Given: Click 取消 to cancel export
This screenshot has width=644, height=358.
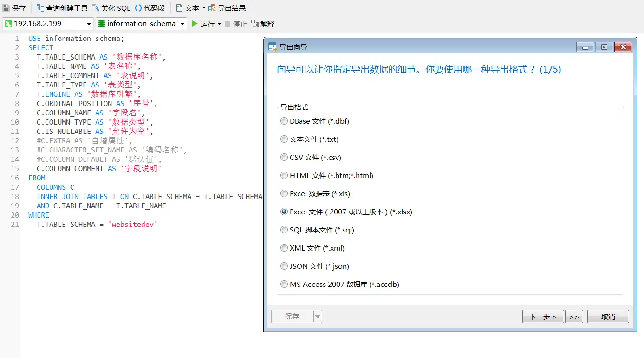Looking at the screenshot, I should pos(608,317).
